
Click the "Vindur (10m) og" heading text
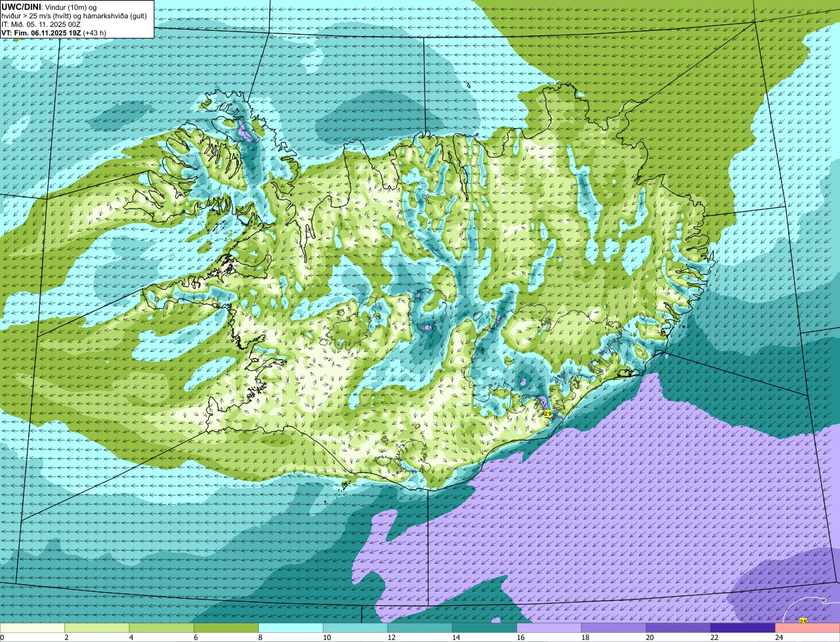71,7
